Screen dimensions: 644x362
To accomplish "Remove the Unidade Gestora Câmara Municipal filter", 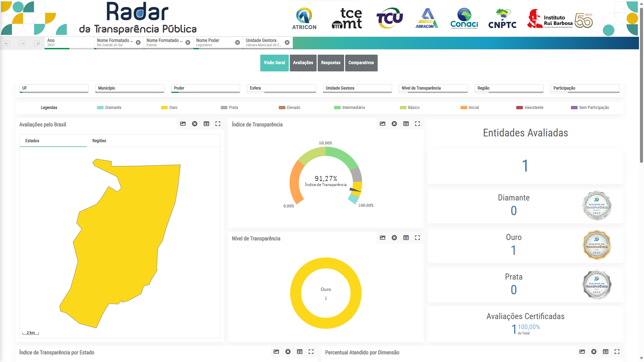I will coord(287,43).
